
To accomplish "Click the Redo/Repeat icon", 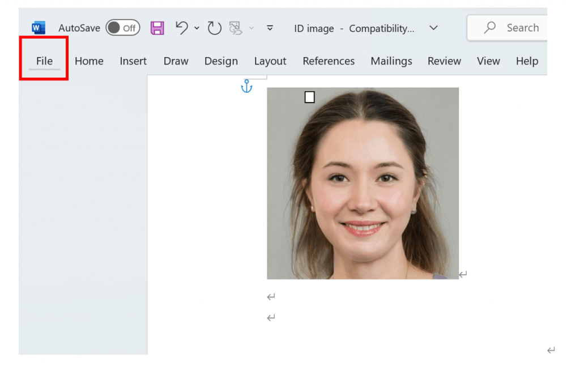I will pyautogui.click(x=214, y=28).
